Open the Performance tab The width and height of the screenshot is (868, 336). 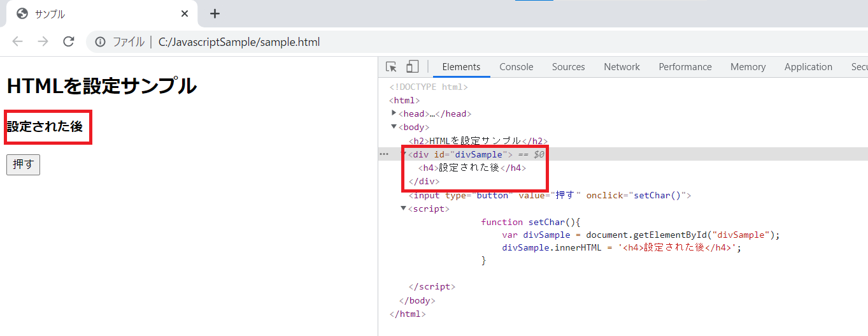click(x=685, y=67)
